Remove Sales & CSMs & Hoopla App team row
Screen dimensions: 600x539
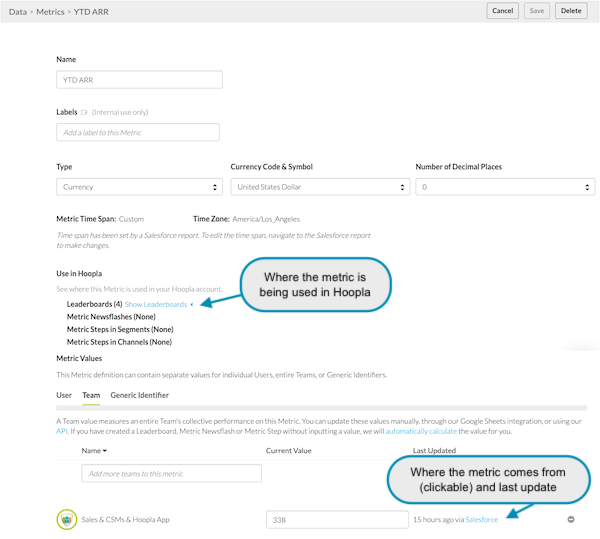coord(571,519)
